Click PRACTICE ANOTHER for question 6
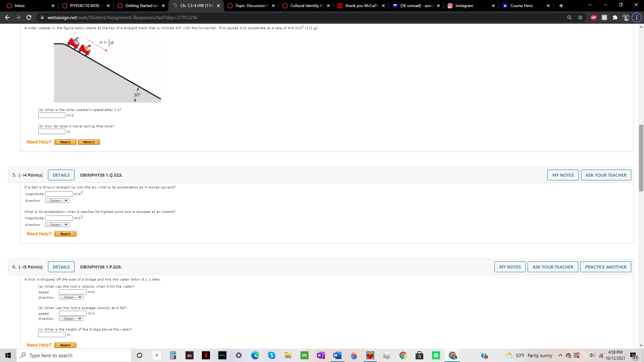Image resolution: width=644 pixels, height=362 pixels. 605,267
